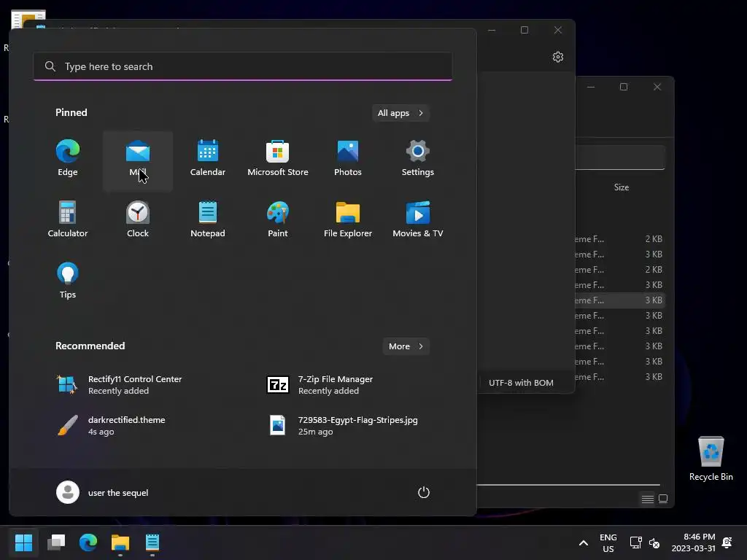The height and width of the screenshot is (560, 747).
Task: Click UTF-8 with BOM in Notepad status bar
Action: point(521,383)
